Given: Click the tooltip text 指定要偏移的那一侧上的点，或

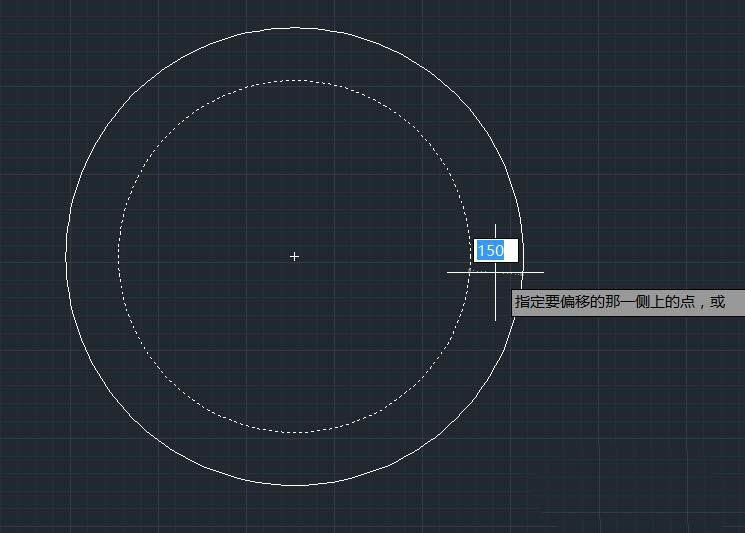Looking at the screenshot, I should [620, 302].
